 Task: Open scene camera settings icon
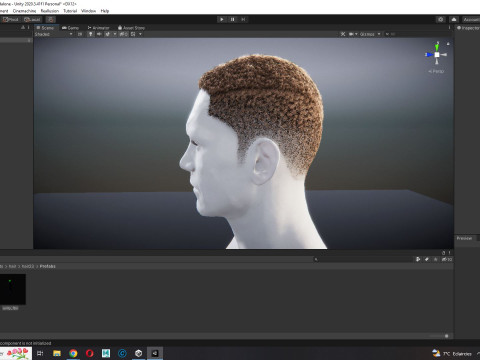click(x=353, y=34)
